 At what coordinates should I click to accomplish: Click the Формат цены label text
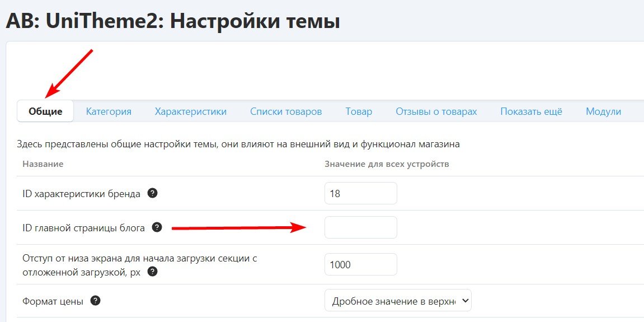[x=53, y=301]
